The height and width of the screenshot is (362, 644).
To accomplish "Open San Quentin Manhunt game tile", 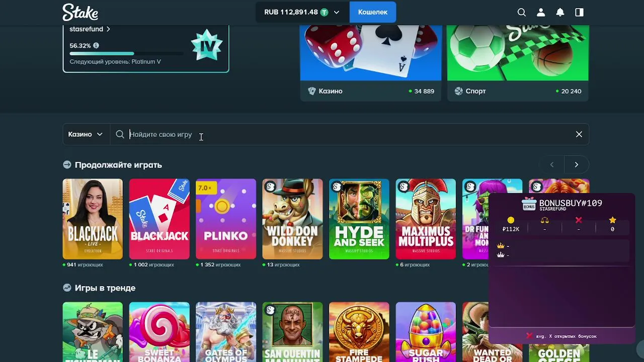I will pos(292,332).
